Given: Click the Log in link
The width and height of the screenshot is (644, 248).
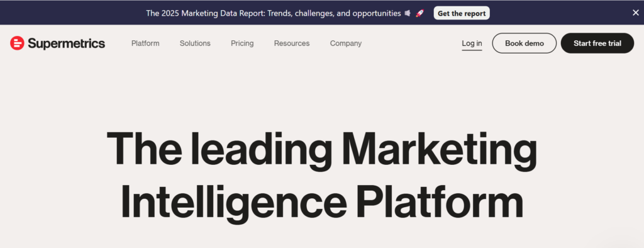Looking at the screenshot, I should [472, 43].
